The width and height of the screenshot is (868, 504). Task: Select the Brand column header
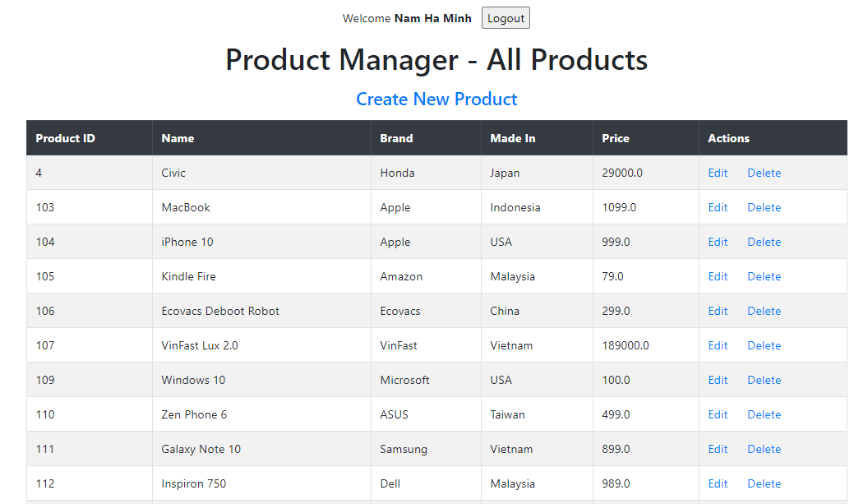click(x=426, y=138)
